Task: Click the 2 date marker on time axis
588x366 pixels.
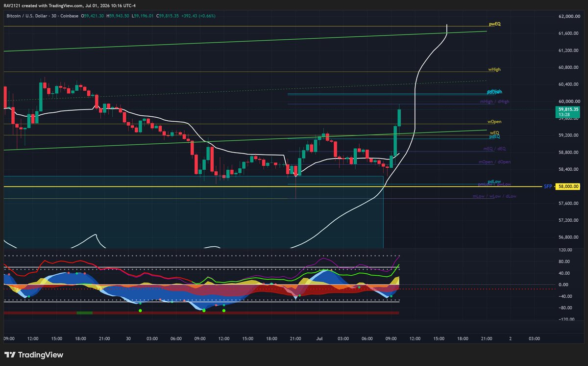Action: (x=510, y=339)
